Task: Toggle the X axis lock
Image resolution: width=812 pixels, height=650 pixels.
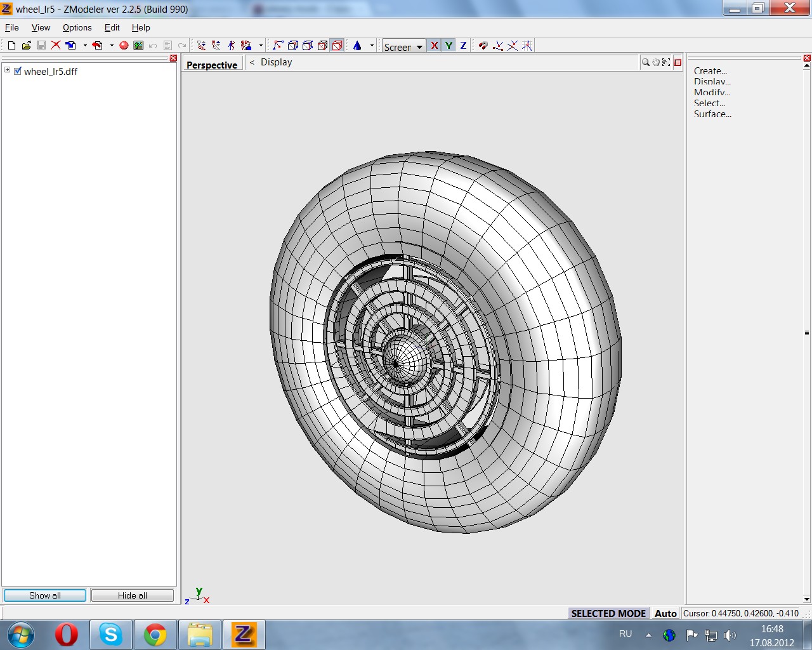Action: [x=434, y=46]
